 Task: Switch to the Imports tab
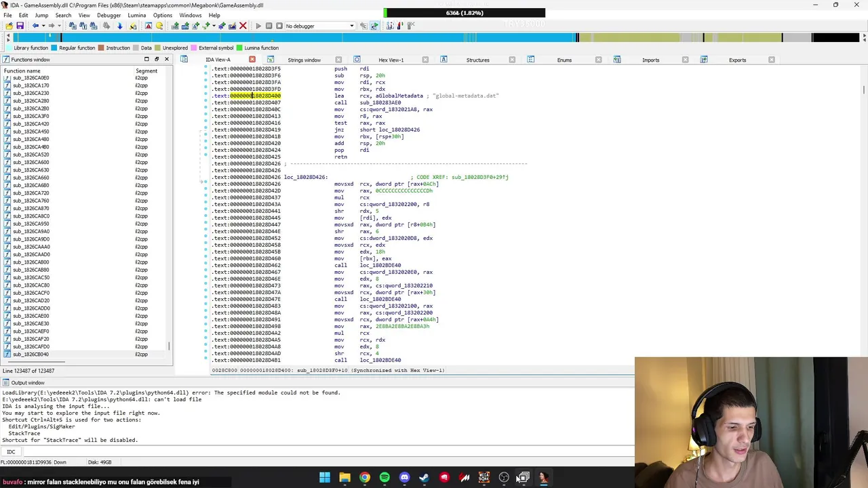click(x=650, y=60)
